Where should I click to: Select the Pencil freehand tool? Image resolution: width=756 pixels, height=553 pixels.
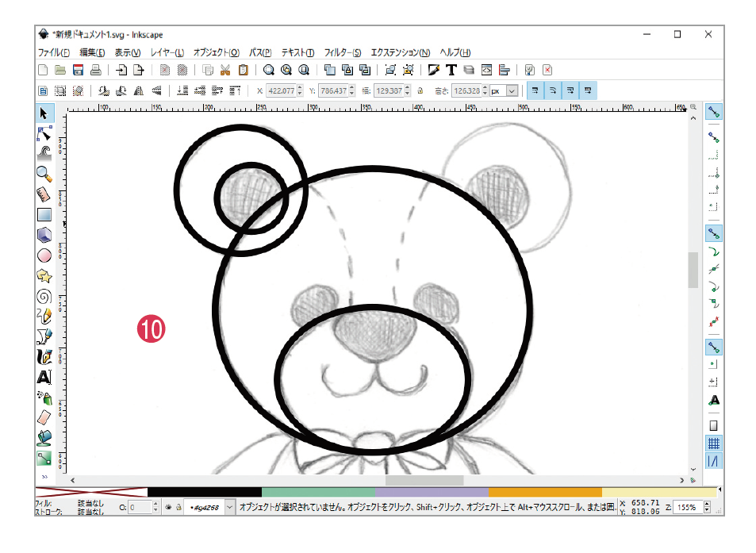coord(44,317)
